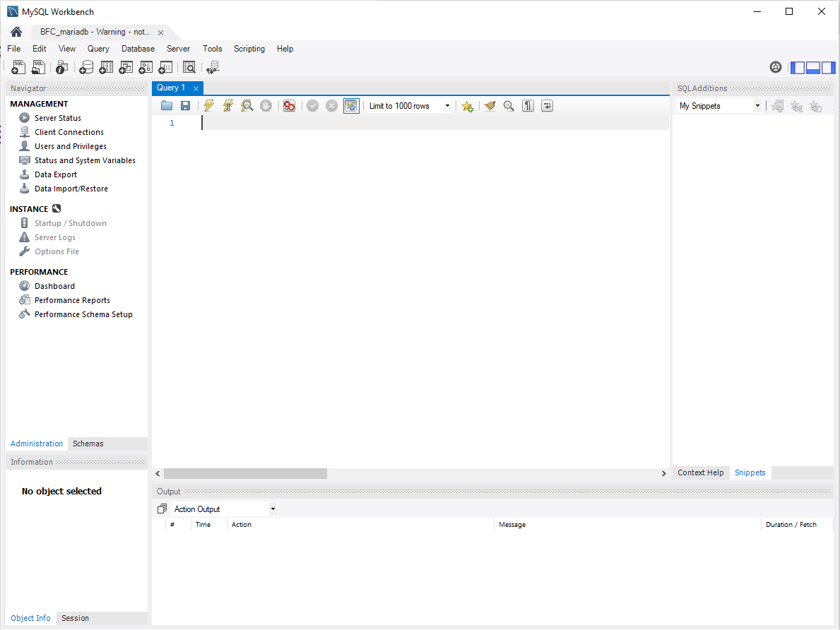840x630 pixels.
Task: Open the Query menu
Action: [99, 49]
